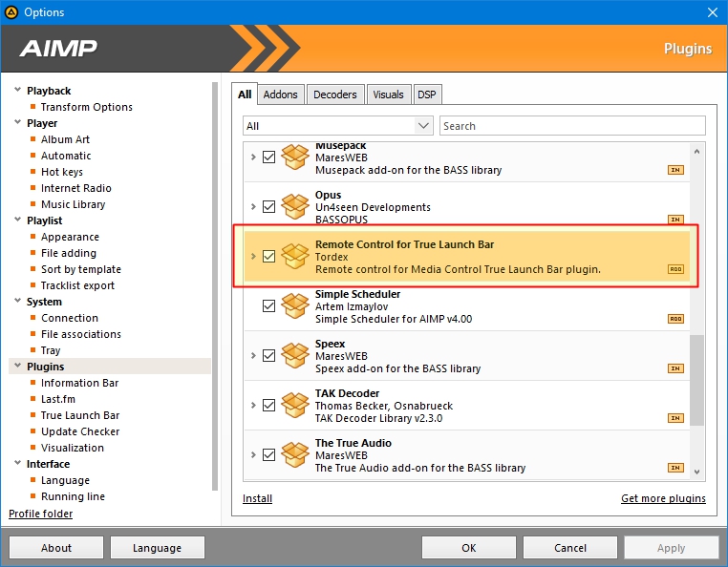
Task: Click the Speex plugin package icon
Action: (294, 356)
